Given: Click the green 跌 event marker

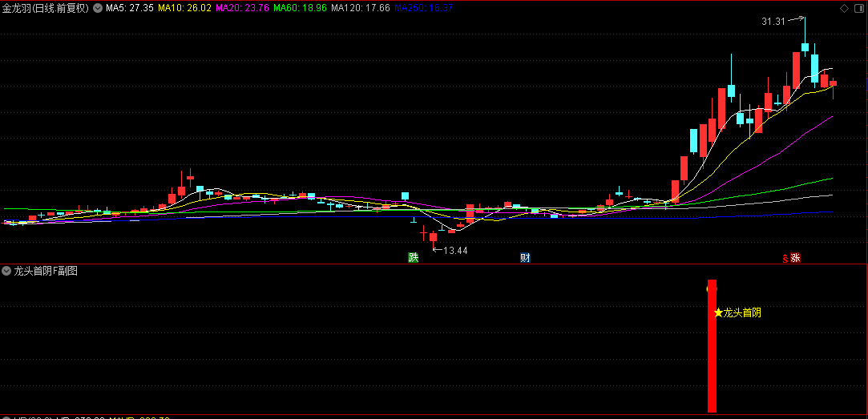Looking at the screenshot, I should point(413,257).
